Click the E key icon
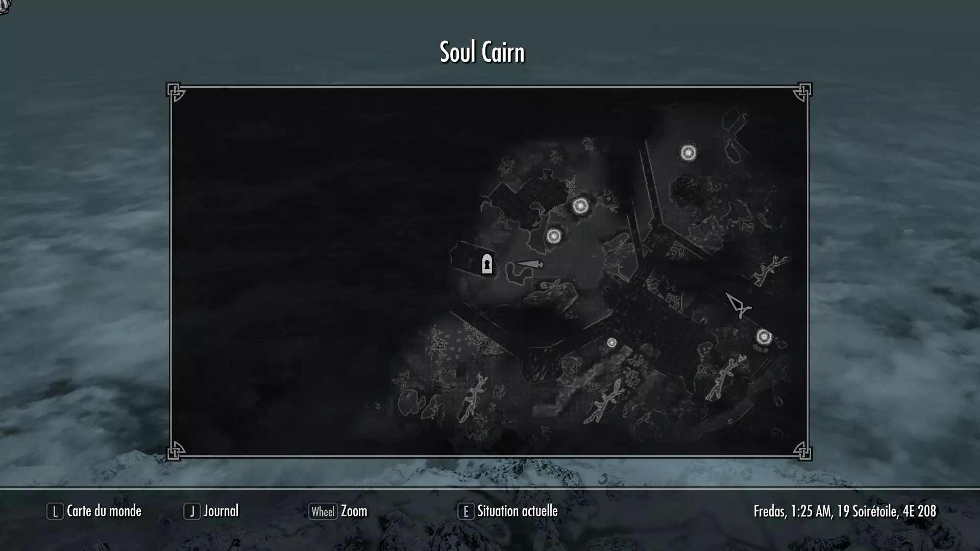 point(465,511)
